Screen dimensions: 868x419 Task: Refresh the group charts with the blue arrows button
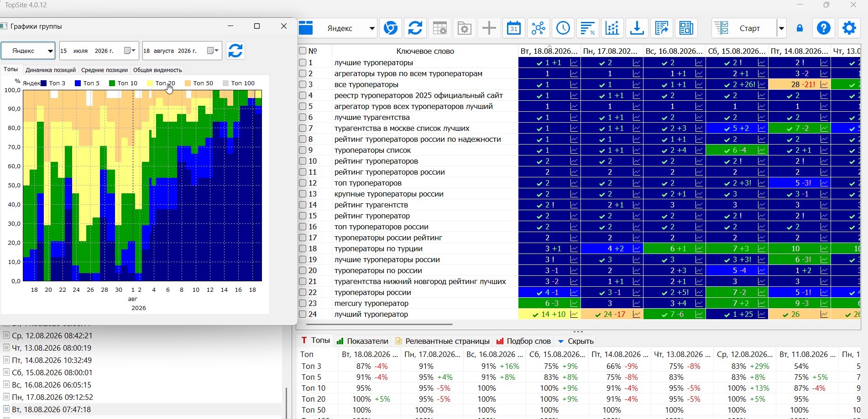(235, 51)
